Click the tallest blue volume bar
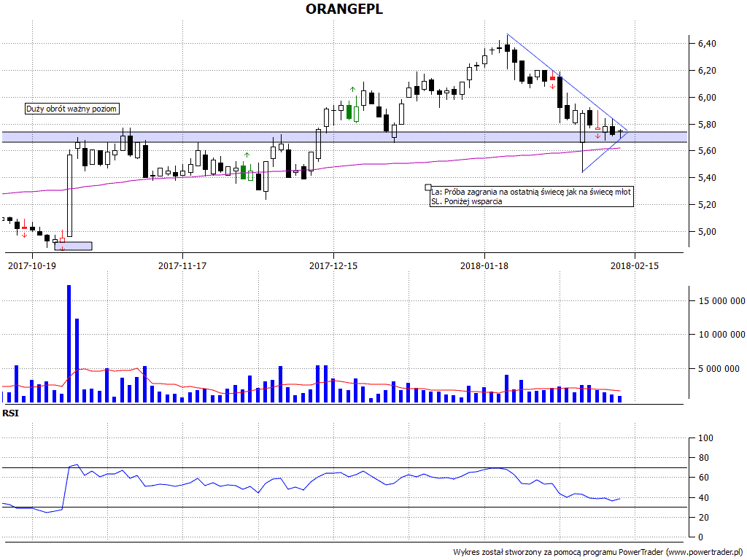The height and width of the screenshot is (560, 747). [x=69, y=343]
